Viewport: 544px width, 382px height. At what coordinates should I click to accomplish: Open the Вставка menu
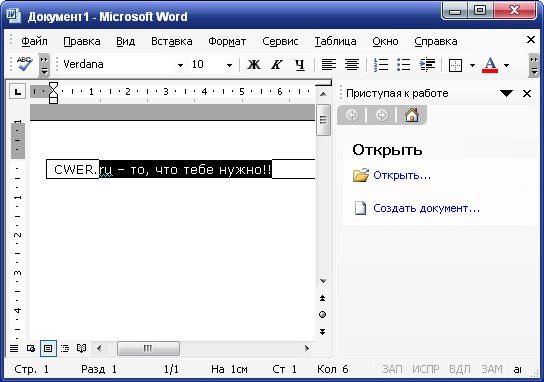point(172,41)
